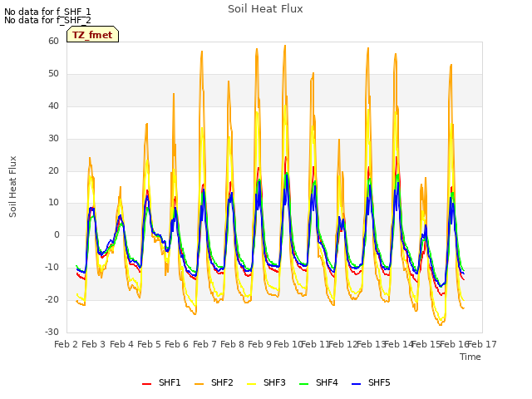The image size is (532, 399).
Task: Click the SHF2 orange legend swatch
Action: (199, 383)
